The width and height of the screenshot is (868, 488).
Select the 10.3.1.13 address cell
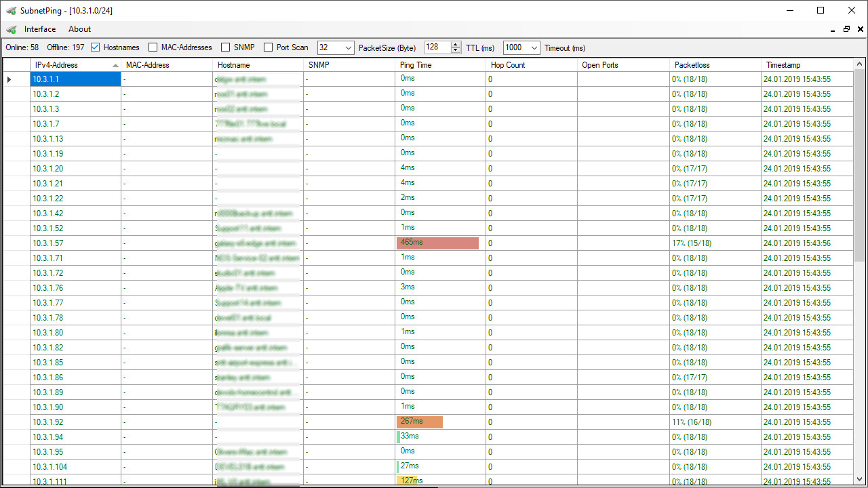tap(75, 139)
